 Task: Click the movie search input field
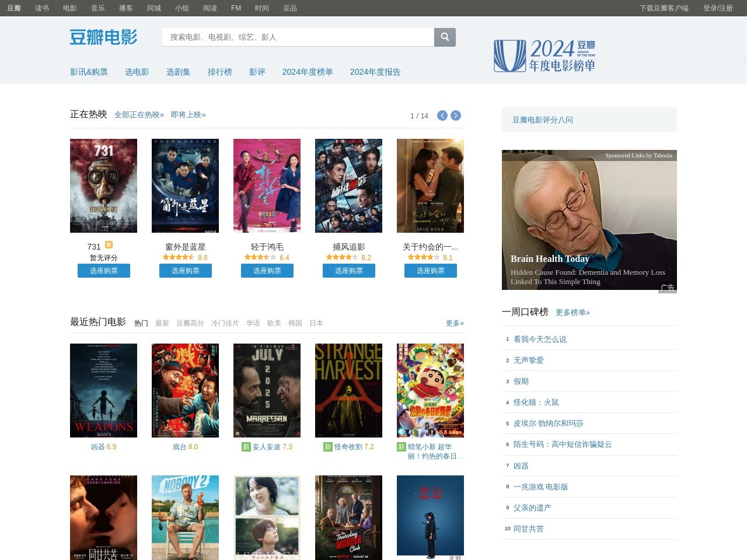point(298,37)
